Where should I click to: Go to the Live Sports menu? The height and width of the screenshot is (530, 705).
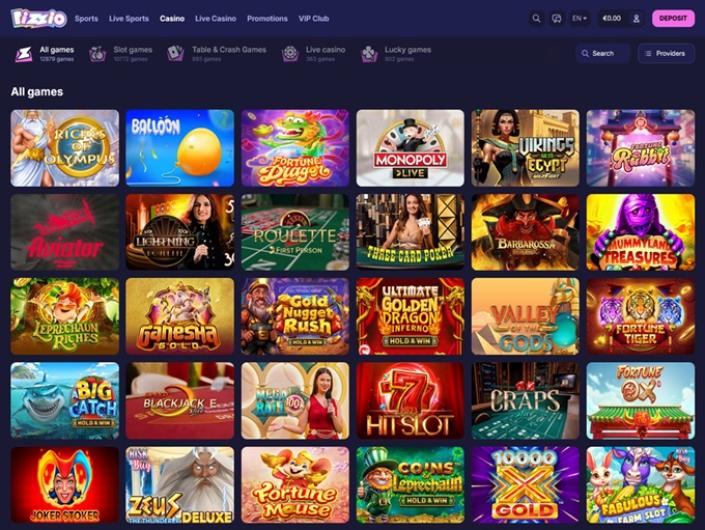pyautogui.click(x=129, y=18)
